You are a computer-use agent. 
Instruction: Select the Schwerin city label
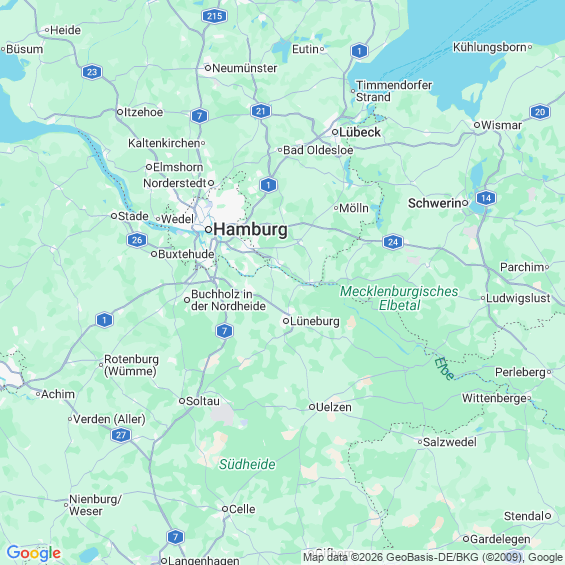click(435, 203)
